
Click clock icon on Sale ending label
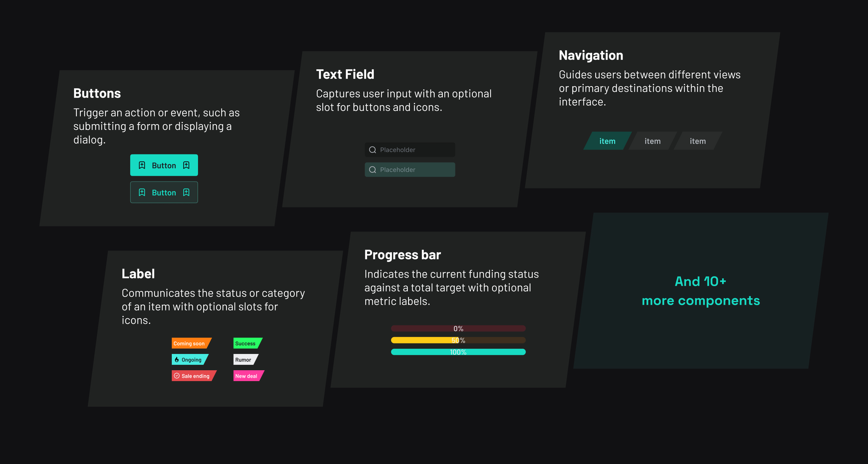(177, 376)
